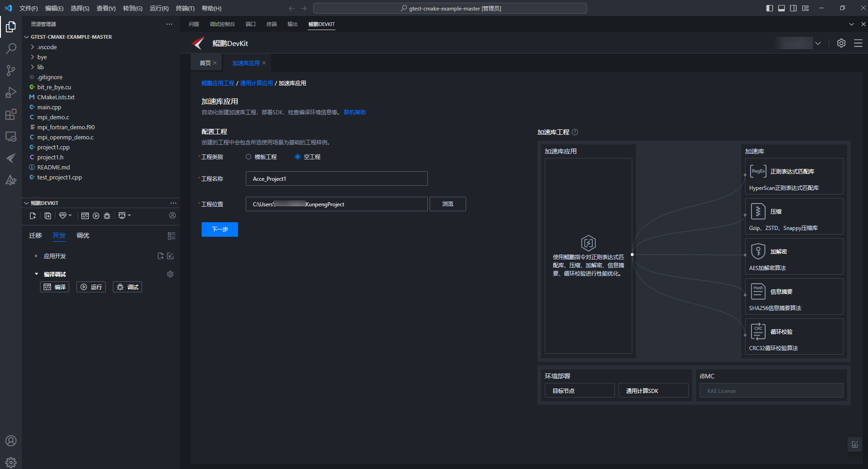This screenshot has height=469, width=868.
Task: Open dropdown arrow next to monitor icon
Action: pyautogui.click(x=129, y=215)
